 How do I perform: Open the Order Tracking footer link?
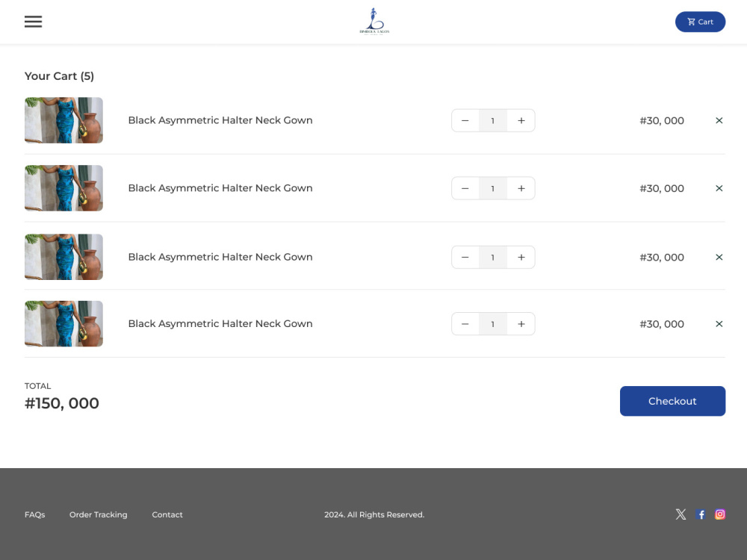[x=98, y=514]
